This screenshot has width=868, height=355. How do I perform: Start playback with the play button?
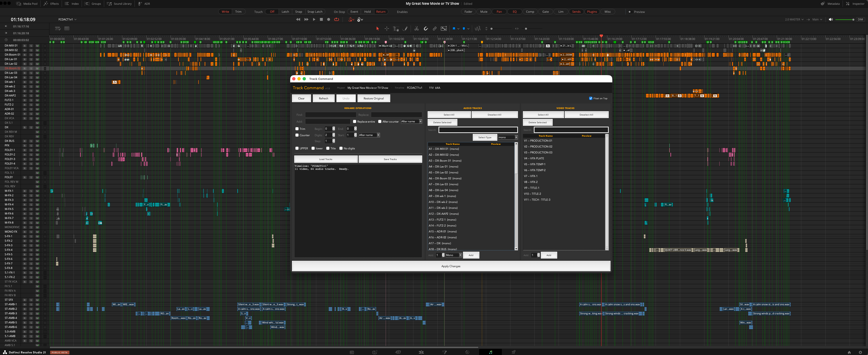coord(314,20)
